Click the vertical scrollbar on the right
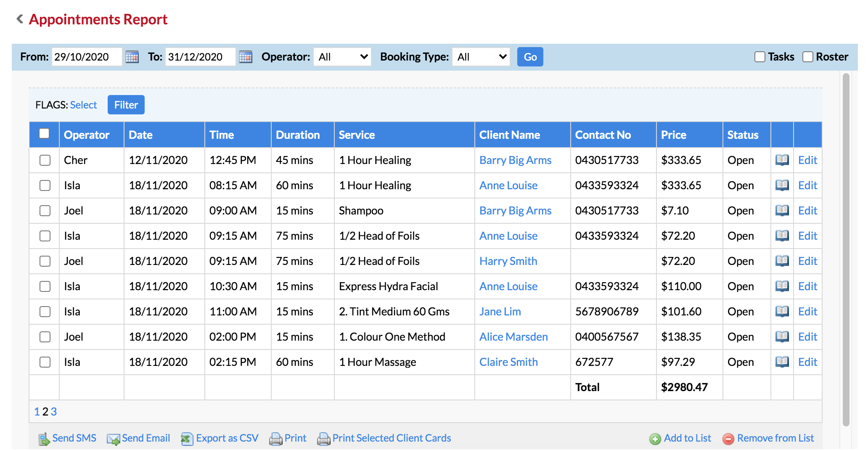The height and width of the screenshot is (450, 868). (846, 250)
